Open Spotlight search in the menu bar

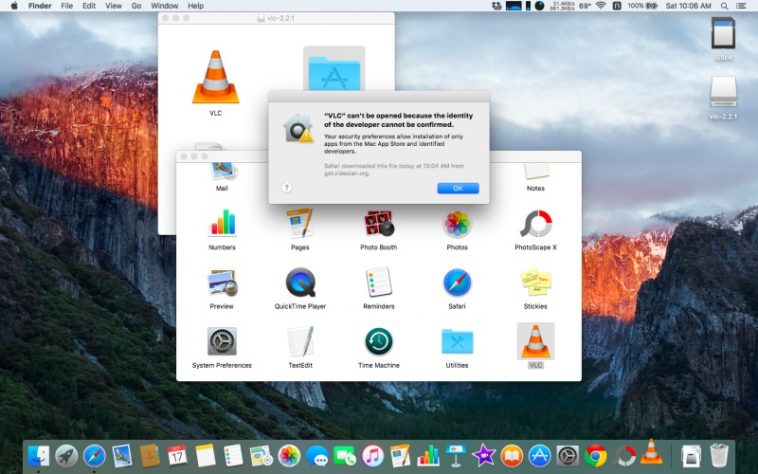pos(725,6)
